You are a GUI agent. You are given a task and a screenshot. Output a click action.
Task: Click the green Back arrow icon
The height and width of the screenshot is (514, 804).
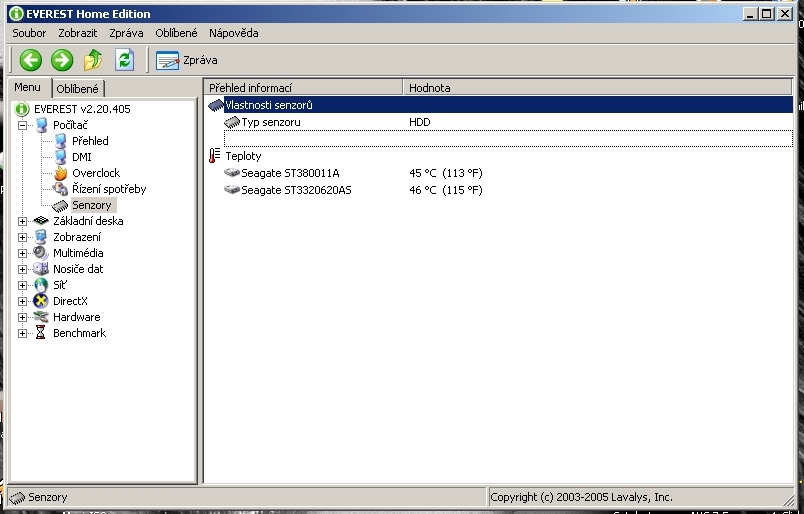click(31, 60)
